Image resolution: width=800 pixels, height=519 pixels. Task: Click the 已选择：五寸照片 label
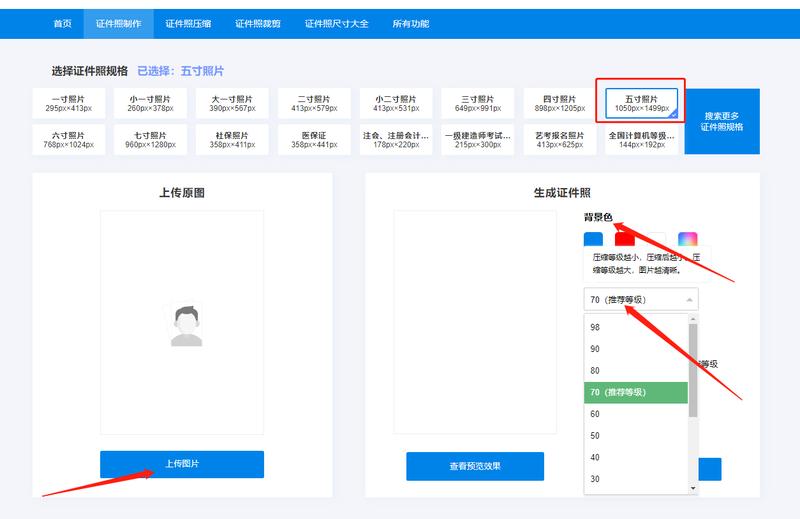pos(181,71)
